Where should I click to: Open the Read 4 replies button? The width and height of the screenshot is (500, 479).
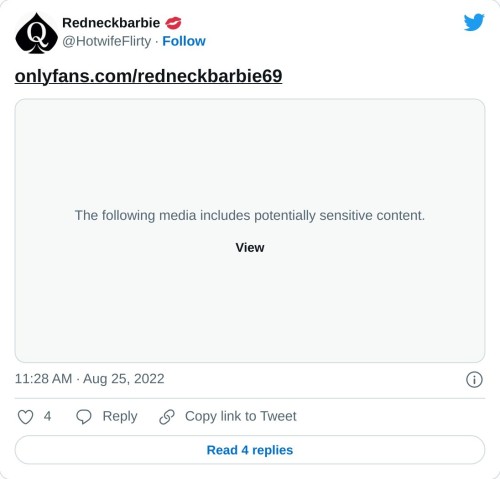pyautogui.click(x=250, y=450)
